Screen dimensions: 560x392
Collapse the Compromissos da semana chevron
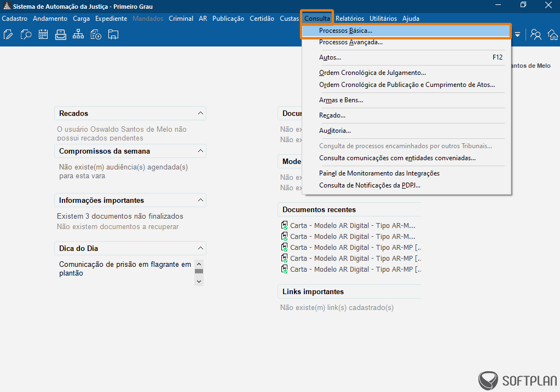pos(200,151)
